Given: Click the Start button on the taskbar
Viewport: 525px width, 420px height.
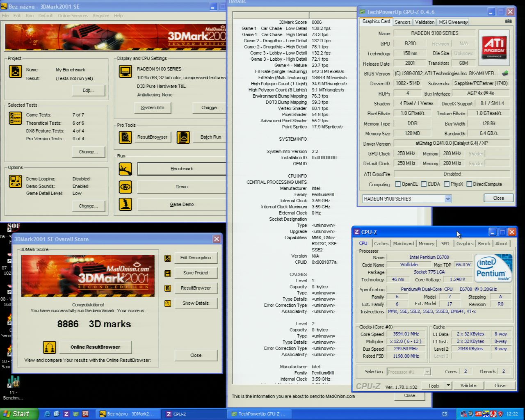Looking at the screenshot, I should (x=19, y=414).
